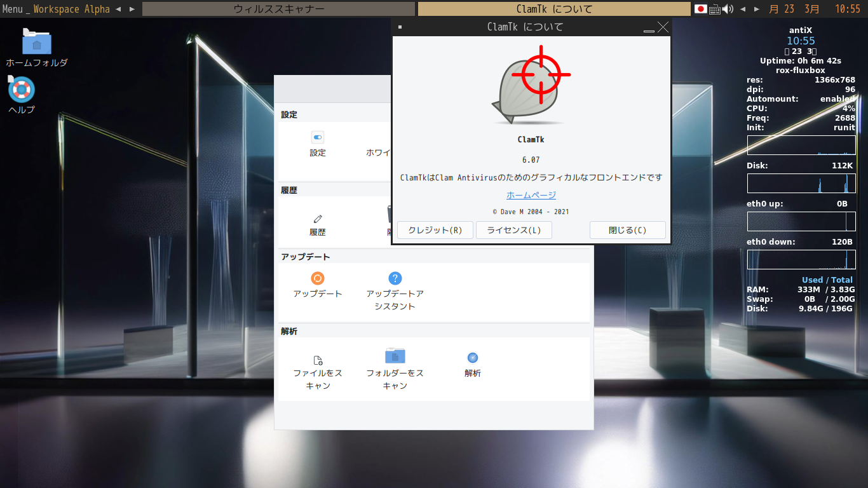Switch to next workspace with right arrow beside Workspace Alpha
The image size is (868, 488).
click(132, 9)
